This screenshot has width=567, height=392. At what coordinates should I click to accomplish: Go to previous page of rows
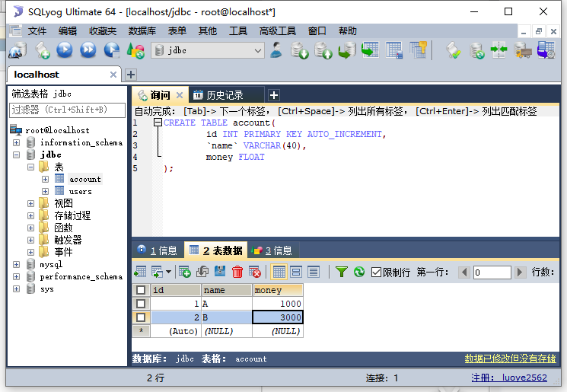[464, 272]
